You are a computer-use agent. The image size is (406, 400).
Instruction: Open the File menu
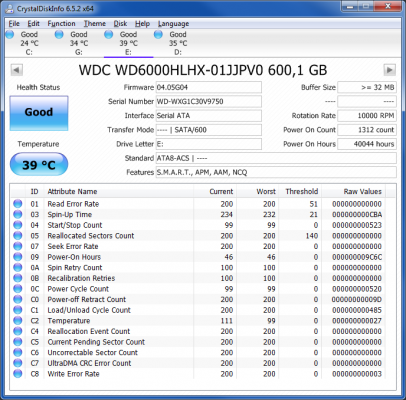tap(14, 24)
